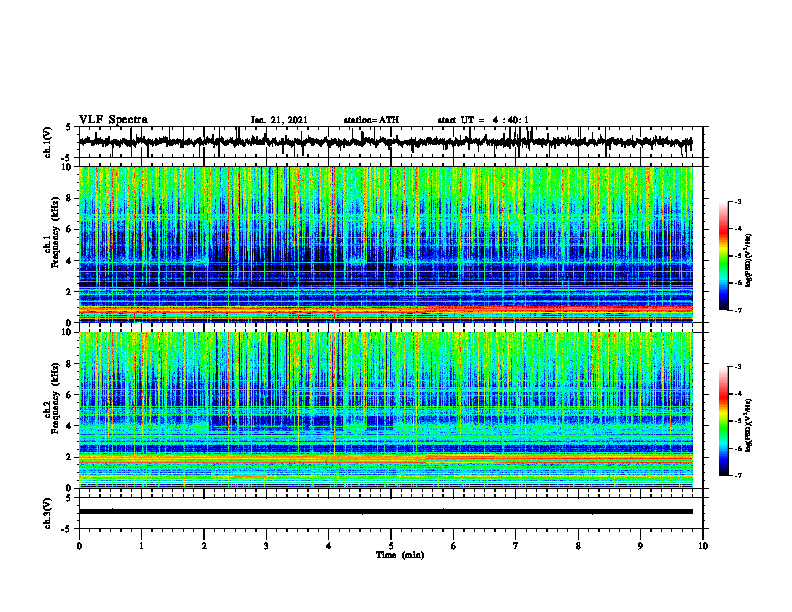
Task: Click the ch.2 "Frequency (kHz)" axis label
Action: click(55, 398)
